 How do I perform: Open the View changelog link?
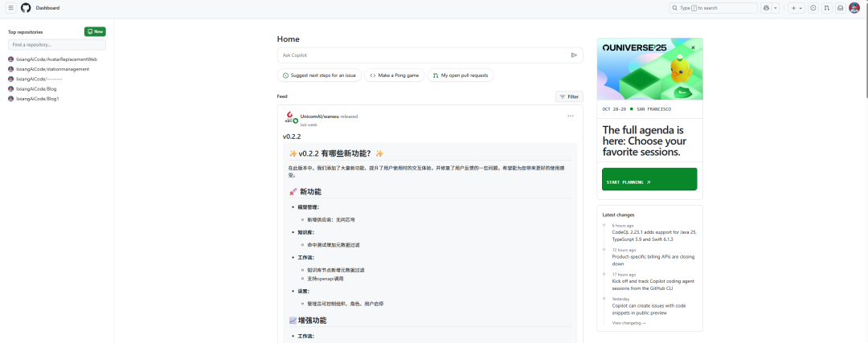tap(628, 323)
